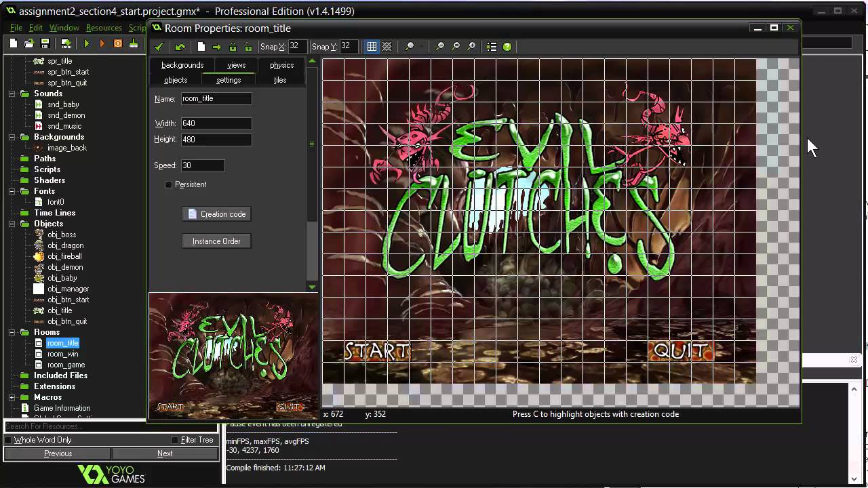Click the Next search result button
The height and width of the screenshot is (488, 868).
(165, 453)
